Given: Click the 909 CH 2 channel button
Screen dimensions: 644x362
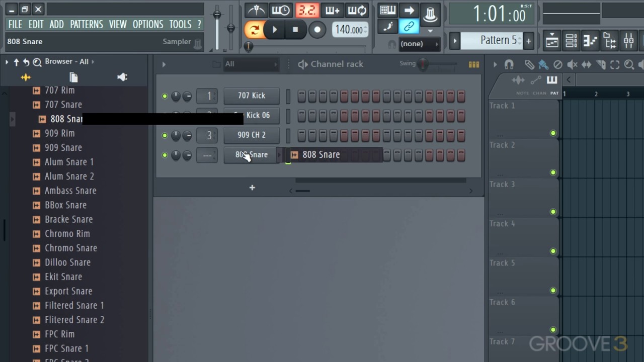Looking at the screenshot, I should pyautogui.click(x=252, y=135).
